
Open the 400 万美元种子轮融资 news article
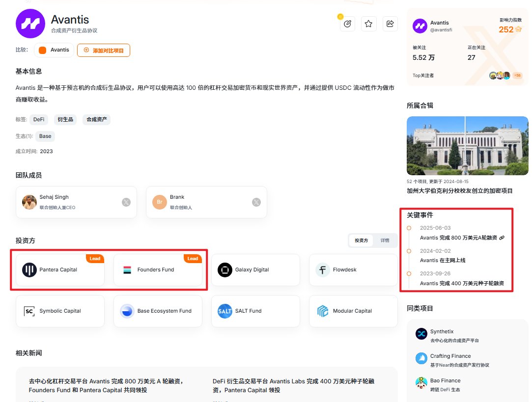click(293, 386)
